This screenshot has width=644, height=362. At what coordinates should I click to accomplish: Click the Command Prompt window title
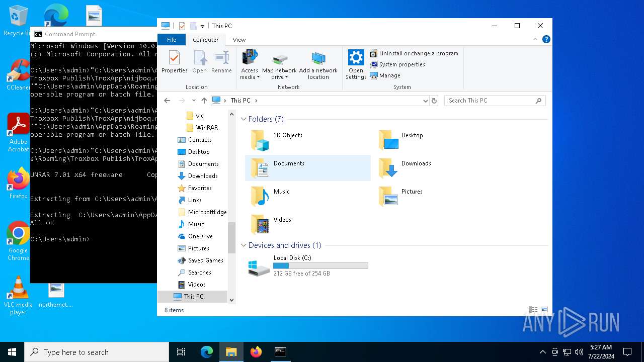(70, 34)
